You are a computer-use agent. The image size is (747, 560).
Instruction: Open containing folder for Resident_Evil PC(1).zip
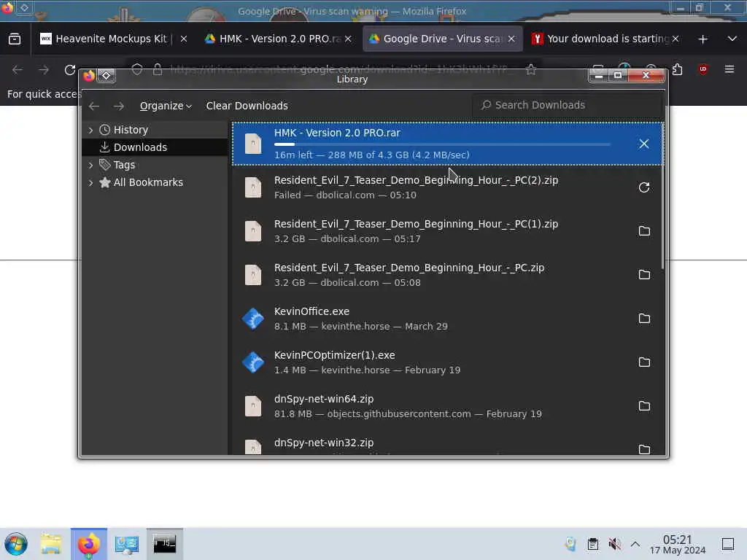(644, 231)
